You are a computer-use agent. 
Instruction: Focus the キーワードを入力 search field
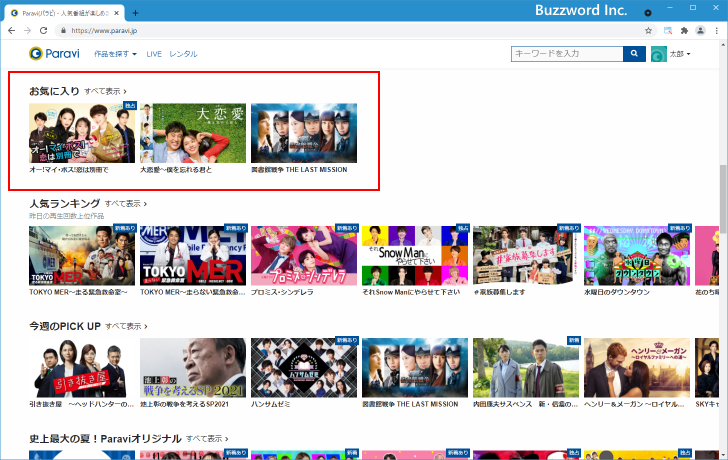click(567, 54)
